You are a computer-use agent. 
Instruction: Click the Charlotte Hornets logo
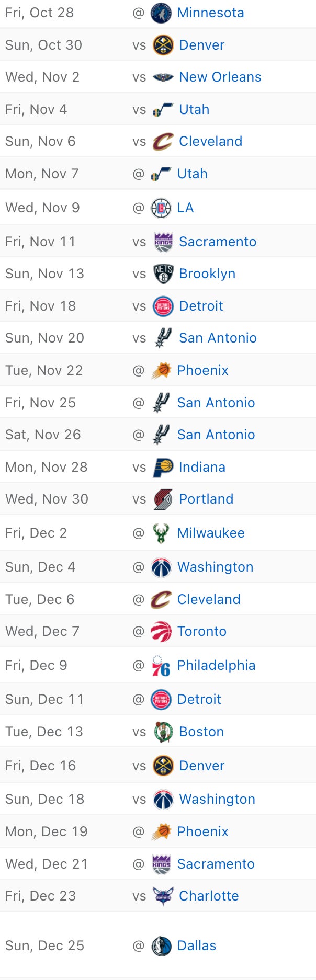163,896
